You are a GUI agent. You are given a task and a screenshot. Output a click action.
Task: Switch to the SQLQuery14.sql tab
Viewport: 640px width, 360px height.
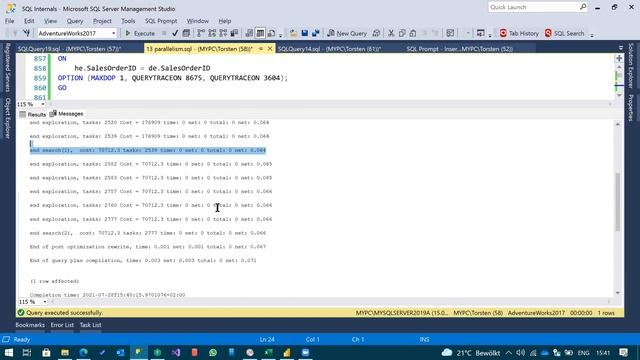click(329, 49)
